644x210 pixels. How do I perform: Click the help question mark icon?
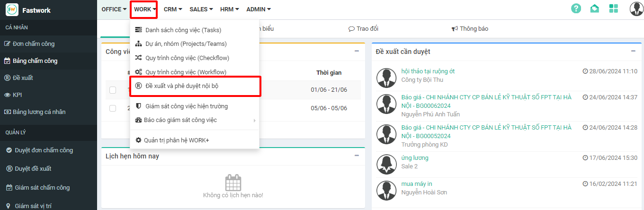click(x=576, y=9)
